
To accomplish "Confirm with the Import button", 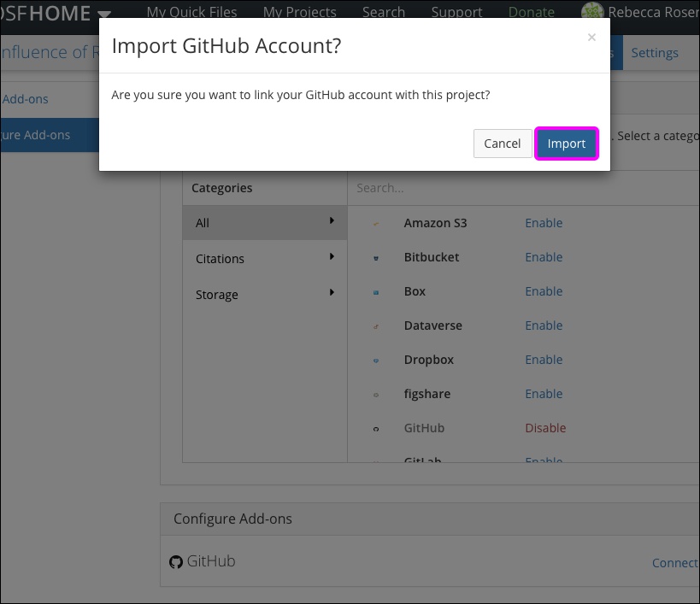I will (x=566, y=144).
